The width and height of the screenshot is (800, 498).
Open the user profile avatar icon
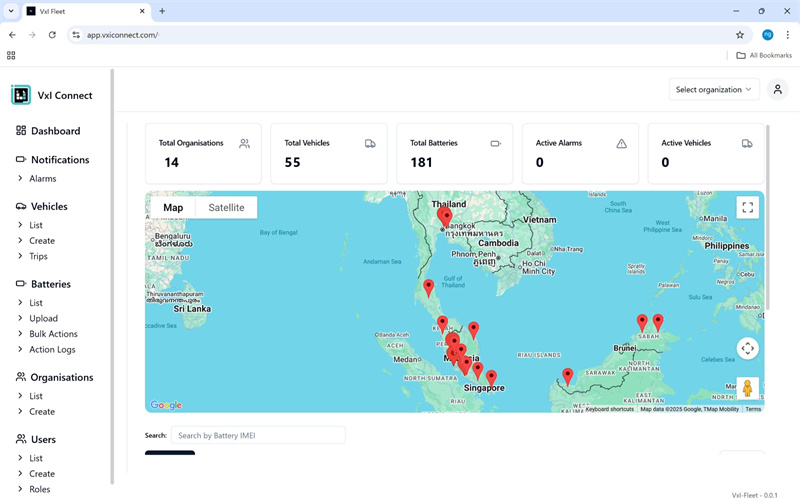[x=778, y=89]
